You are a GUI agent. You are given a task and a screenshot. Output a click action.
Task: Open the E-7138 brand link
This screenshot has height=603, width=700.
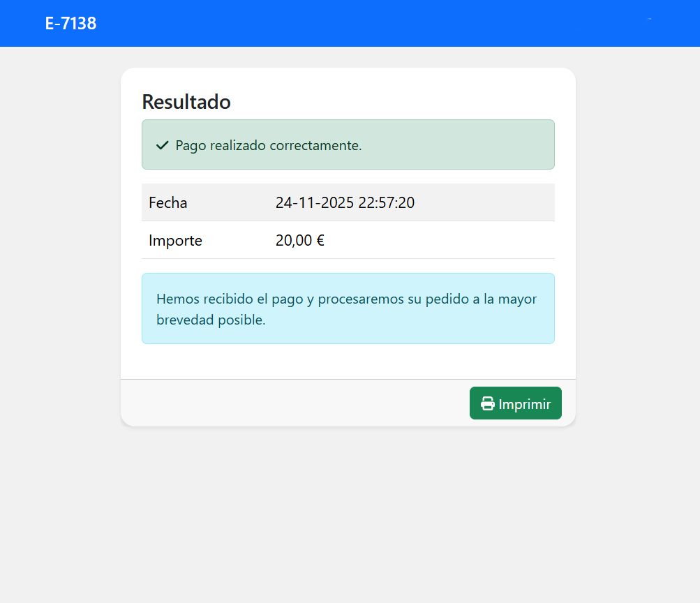click(x=70, y=23)
